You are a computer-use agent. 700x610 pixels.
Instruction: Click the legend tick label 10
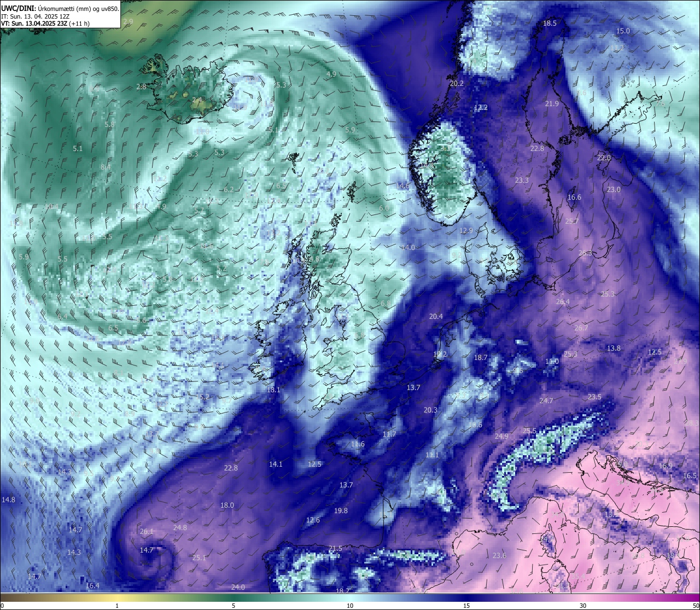[x=349, y=605]
